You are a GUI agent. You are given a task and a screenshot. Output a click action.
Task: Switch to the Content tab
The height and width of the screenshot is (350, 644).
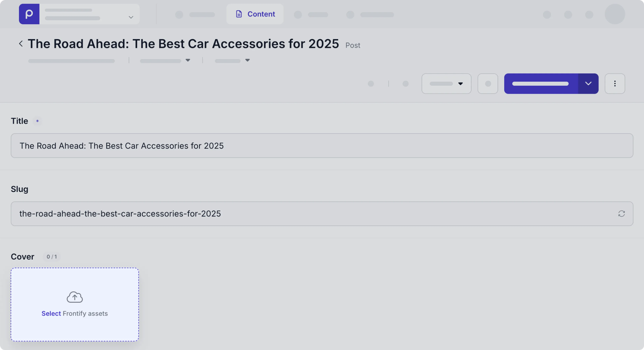(x=255, y=14)
